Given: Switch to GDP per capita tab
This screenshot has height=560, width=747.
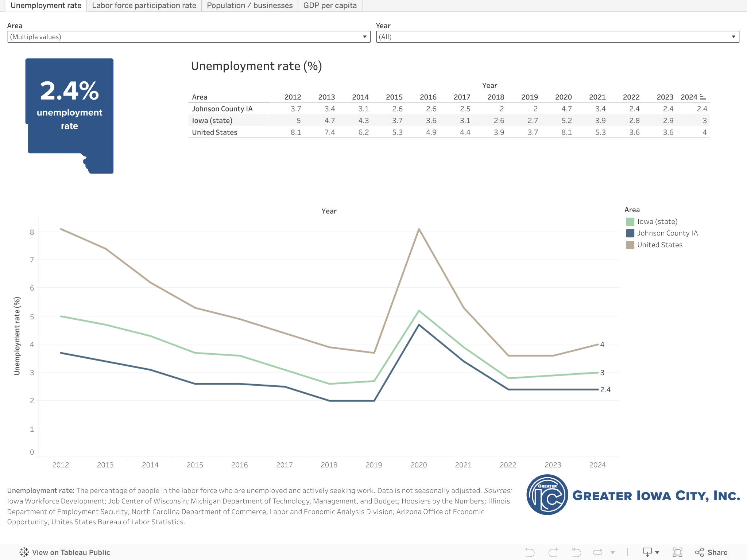Looking at the screenshot, I should point(330,5).
